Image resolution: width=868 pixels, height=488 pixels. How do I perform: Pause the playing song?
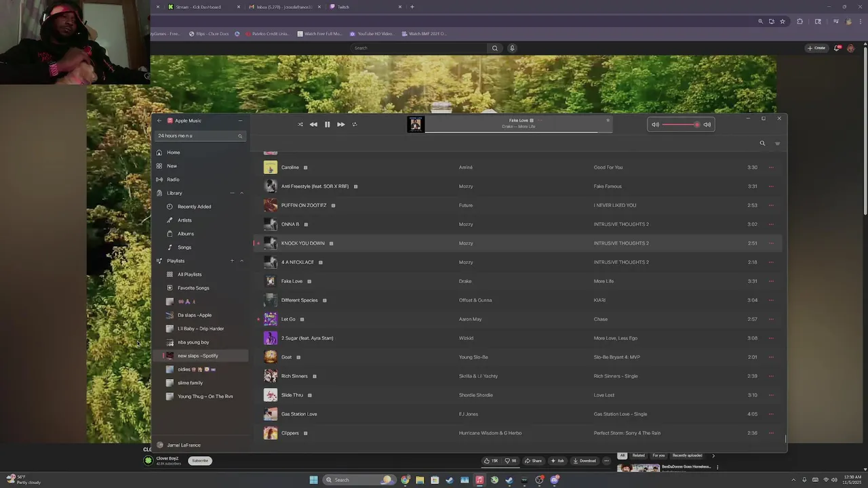click(x=327, y=125)
